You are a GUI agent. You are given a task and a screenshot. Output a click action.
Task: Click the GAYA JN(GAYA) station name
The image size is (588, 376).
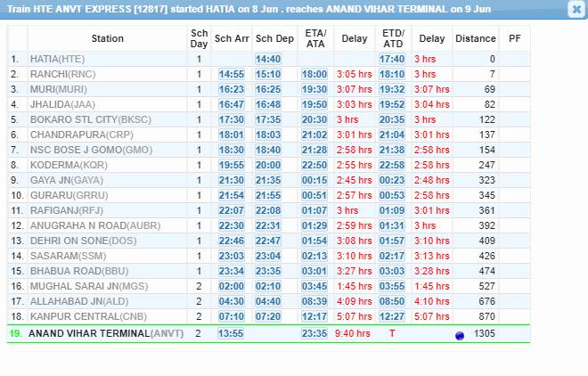tap(67, 180)
